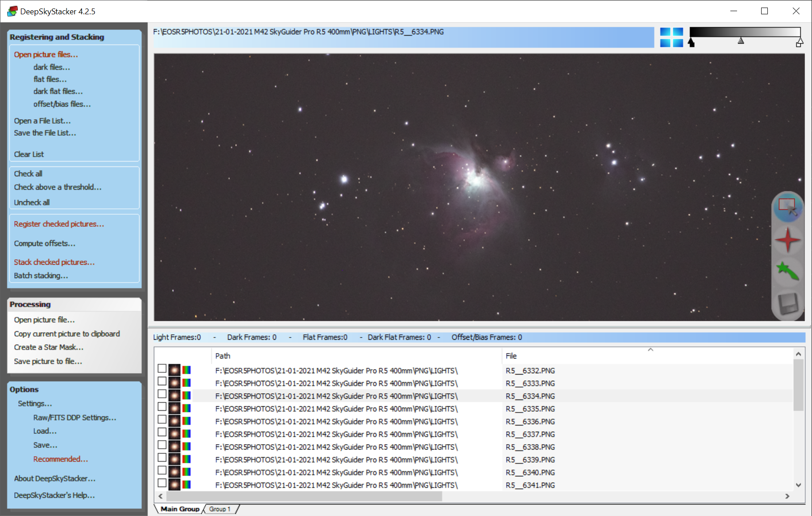This screenshot has width=812, height=516.
Task: Click Clear List
Action: [x=29, y=154]
